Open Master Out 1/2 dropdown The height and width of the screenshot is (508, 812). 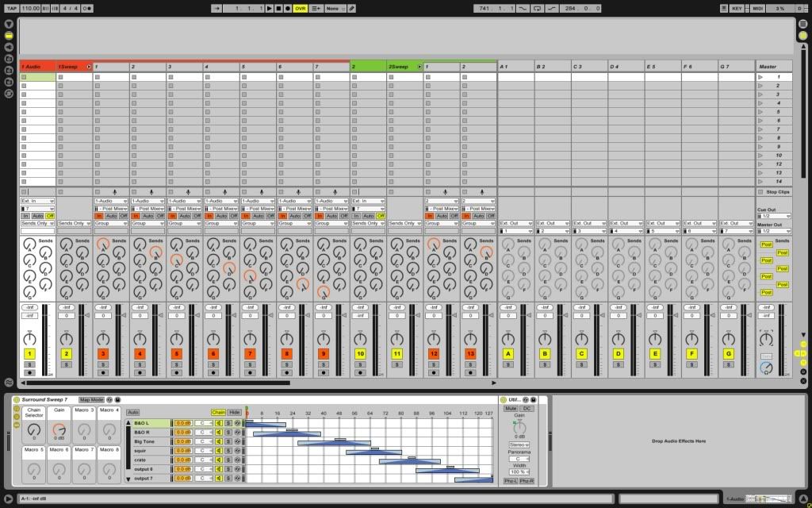[774, 231]
